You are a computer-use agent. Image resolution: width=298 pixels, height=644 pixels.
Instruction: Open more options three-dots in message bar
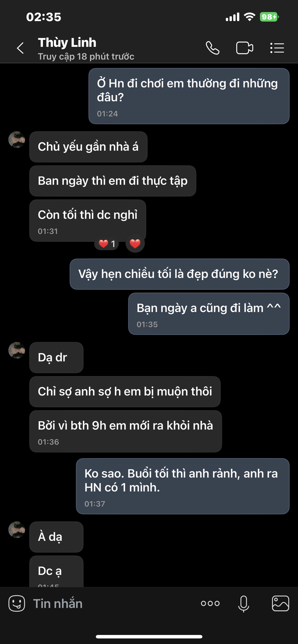(210, 603)
